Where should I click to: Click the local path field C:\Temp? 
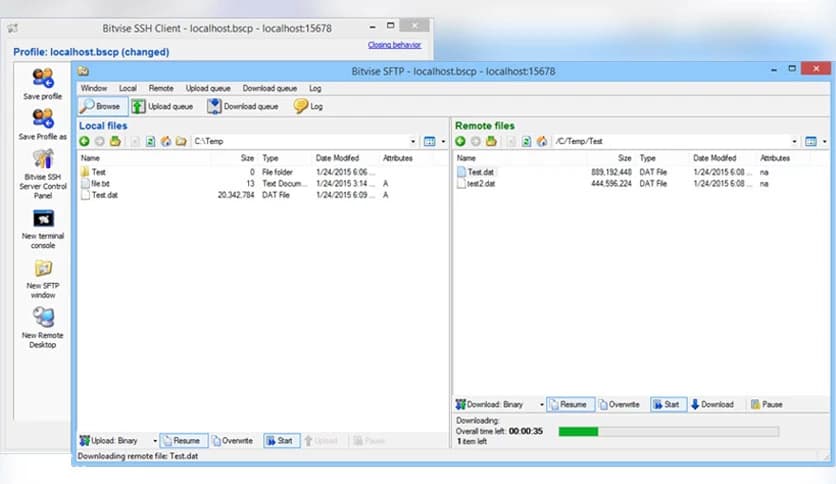coord(299,141)
